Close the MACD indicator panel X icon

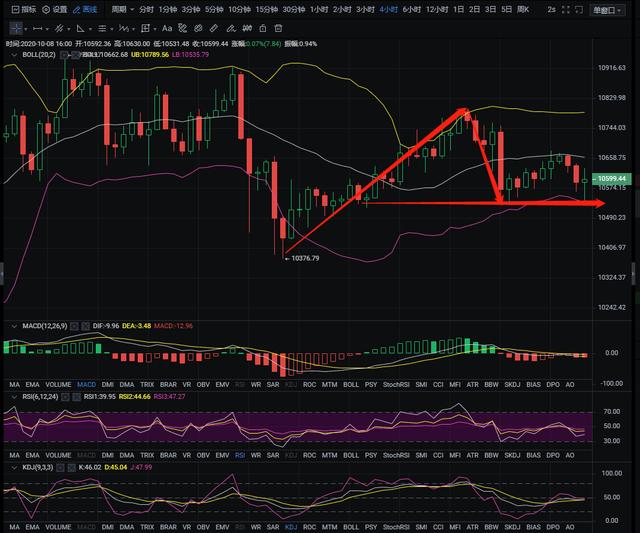pyautogui.click(x=85, y=326)
